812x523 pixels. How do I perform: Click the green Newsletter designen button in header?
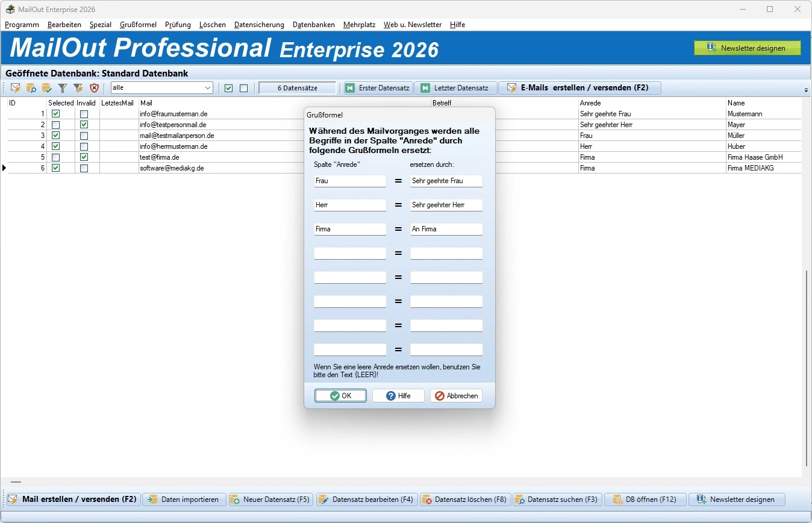pos(748,48)
